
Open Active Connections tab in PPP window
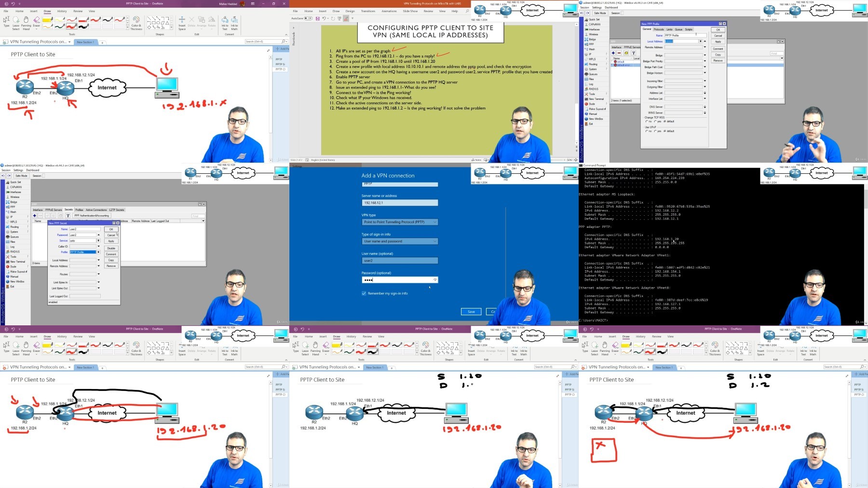(96, 210)
